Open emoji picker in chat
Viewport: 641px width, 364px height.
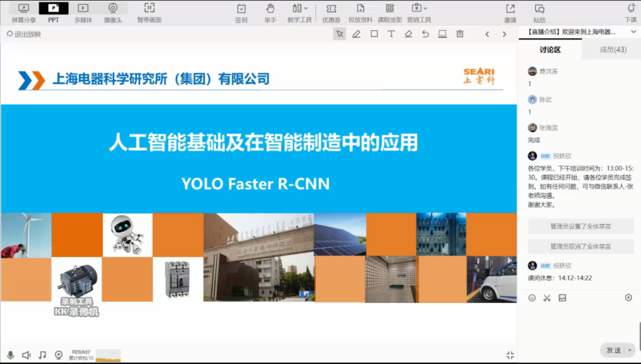[x=532, y=298]
